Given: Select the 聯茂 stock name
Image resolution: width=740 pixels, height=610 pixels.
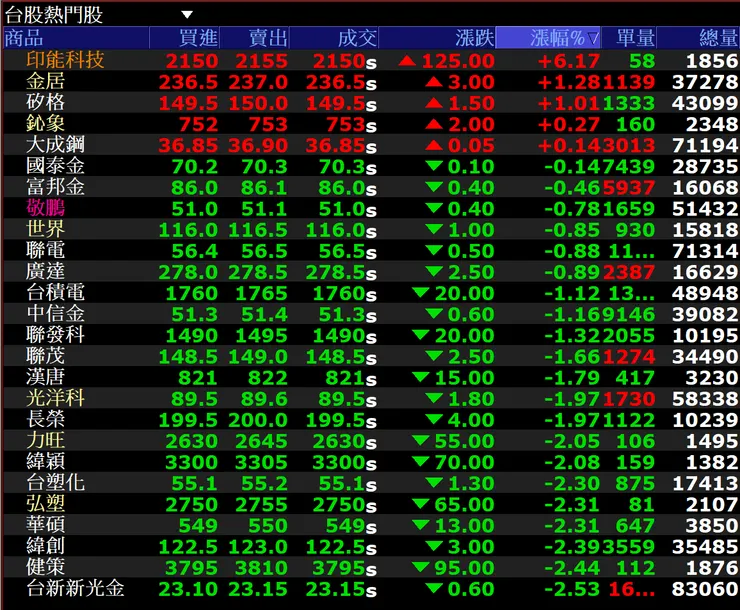Looking at the screenshot, I should tap(45, 356).
